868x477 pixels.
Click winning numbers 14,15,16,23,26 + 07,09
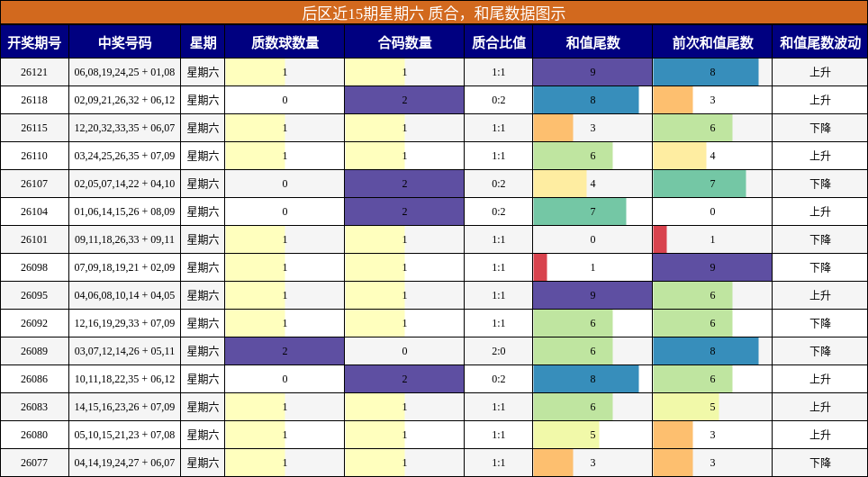(x=124, y=407)
